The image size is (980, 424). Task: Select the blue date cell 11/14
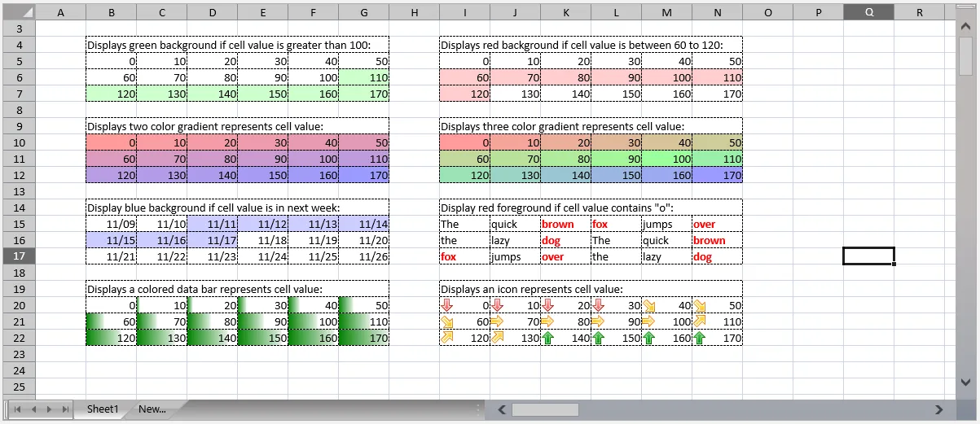point(363,224)
